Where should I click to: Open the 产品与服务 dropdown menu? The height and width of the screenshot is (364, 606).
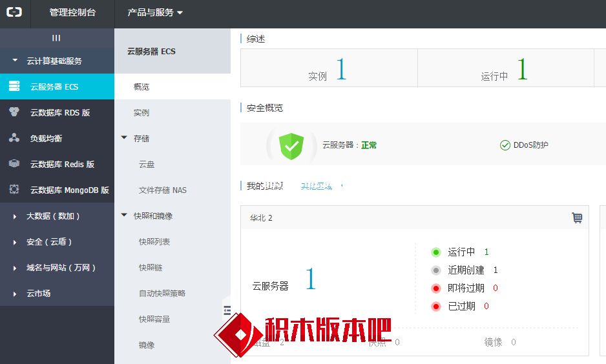(x=155, y=12)
